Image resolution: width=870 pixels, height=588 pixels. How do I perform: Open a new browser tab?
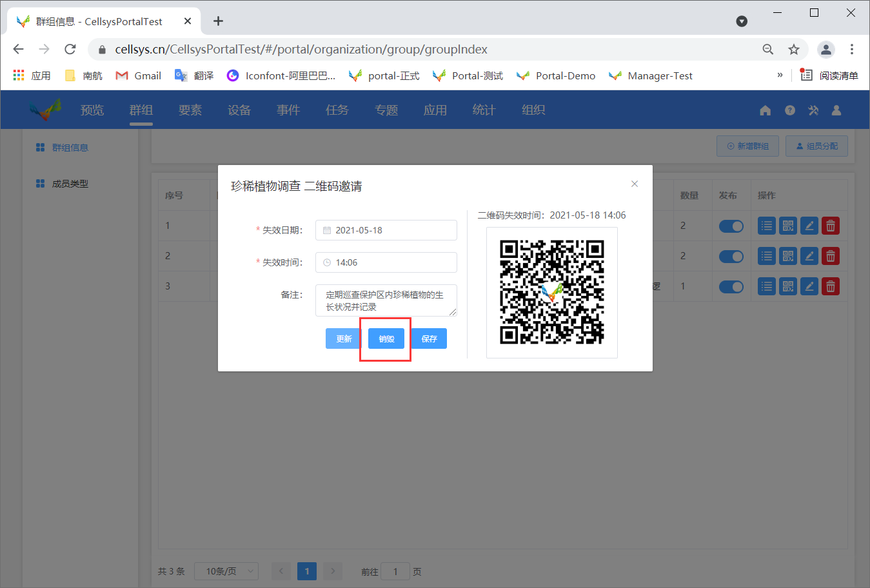coord(219,21)
